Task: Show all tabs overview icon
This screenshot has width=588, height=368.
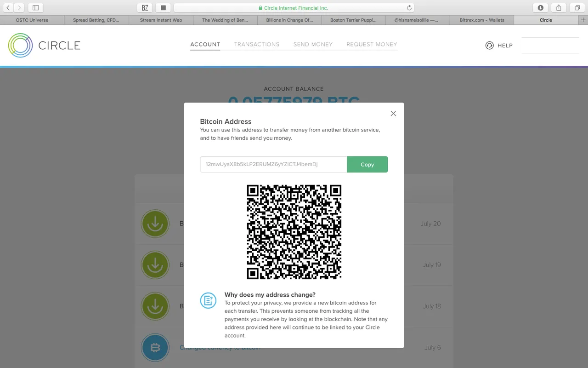Action: [x=577, y=8]
